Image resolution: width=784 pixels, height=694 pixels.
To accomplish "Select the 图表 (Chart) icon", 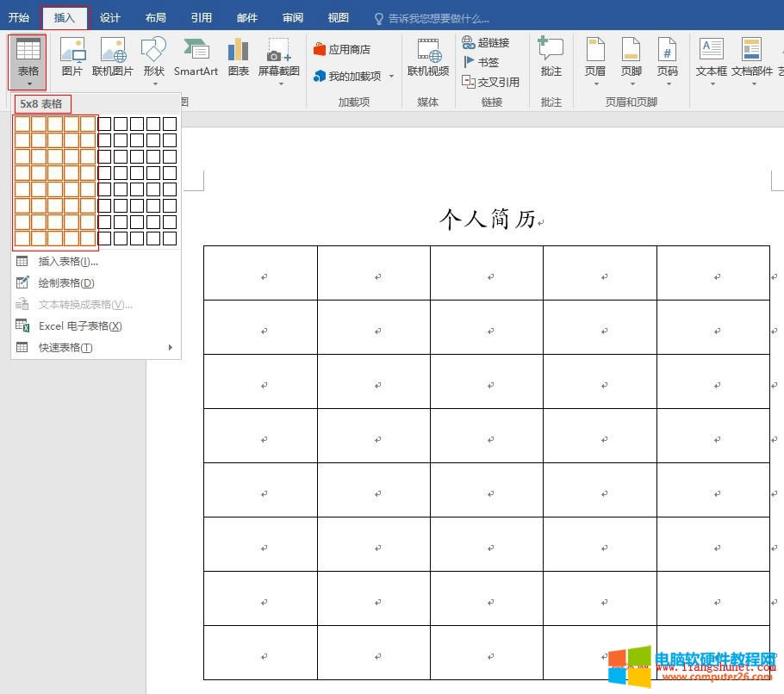I will pos(238,60).
